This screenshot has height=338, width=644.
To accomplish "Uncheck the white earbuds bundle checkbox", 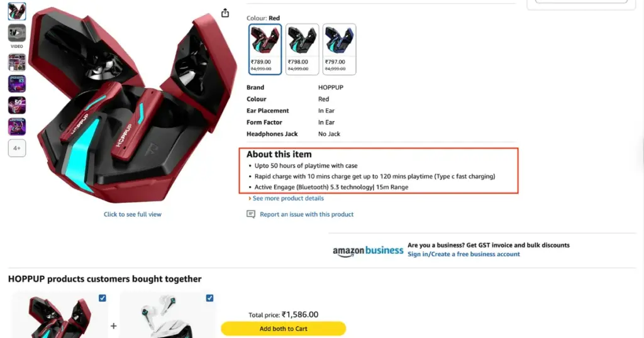I will (209, 298).
